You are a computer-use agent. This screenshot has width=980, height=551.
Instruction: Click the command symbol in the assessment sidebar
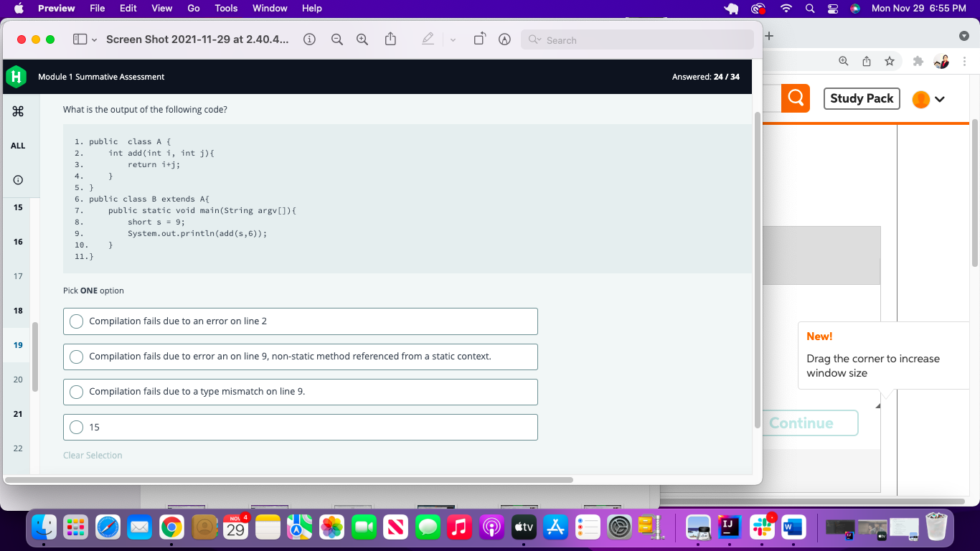[17, 111]
